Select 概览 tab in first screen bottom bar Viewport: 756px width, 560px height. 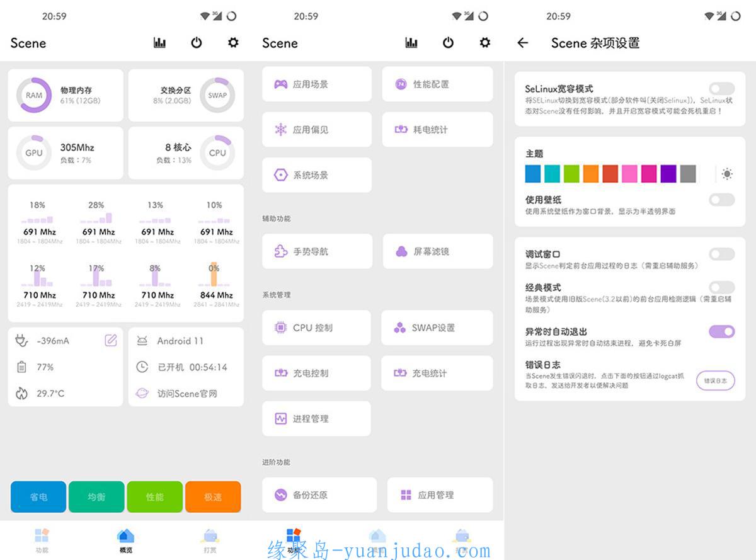pos(125,540)
